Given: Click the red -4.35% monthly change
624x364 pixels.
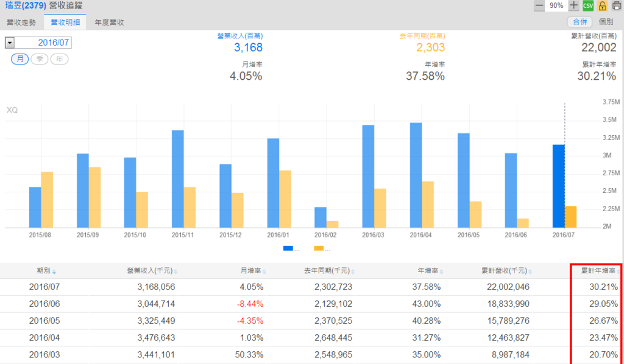Looking at the screenshot, I should click(x=250, y=321).
